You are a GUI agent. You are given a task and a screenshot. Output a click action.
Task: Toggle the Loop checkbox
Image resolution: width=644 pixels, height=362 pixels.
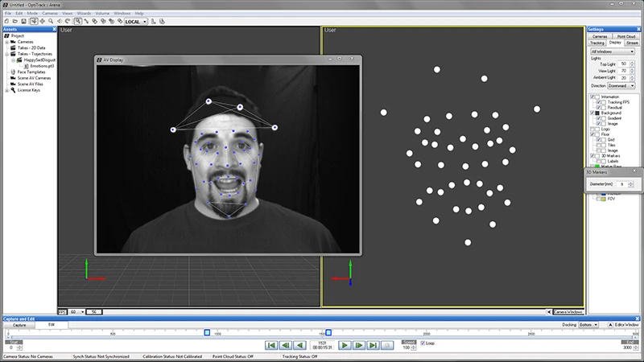(x=423, y=343)
